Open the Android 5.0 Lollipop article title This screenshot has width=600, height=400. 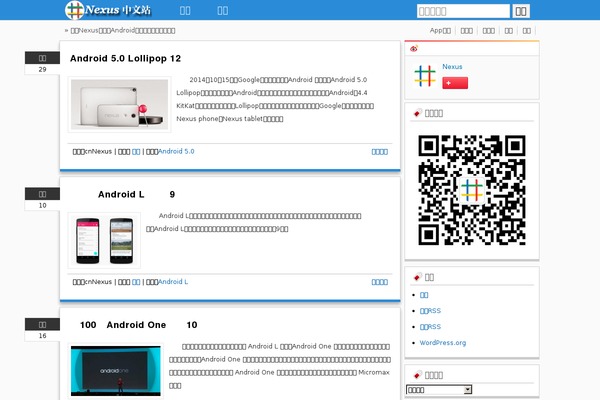[x=125, y=58]
